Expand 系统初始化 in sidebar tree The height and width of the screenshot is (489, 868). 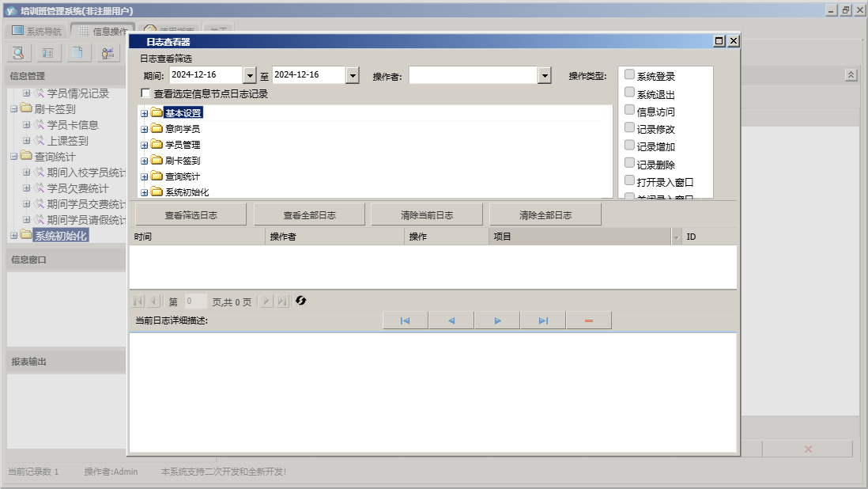tap(14, 235)
